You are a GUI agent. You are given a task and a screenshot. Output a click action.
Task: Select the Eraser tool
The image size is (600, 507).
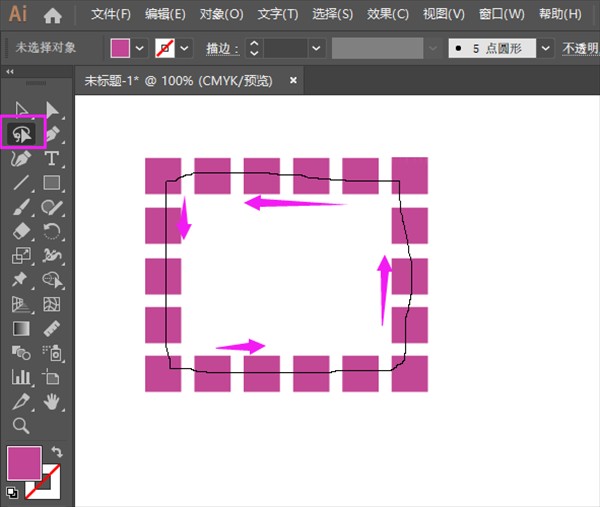pos(21,231)
